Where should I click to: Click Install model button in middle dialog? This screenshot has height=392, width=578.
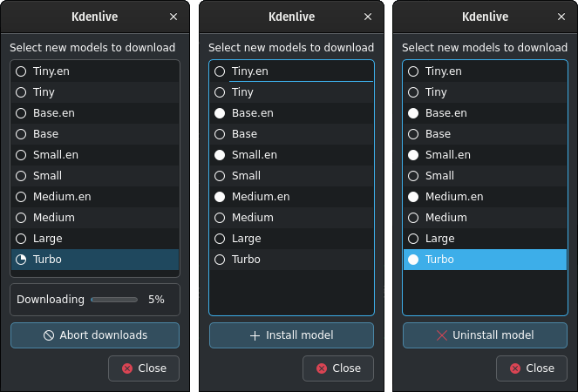coord(291,335)
